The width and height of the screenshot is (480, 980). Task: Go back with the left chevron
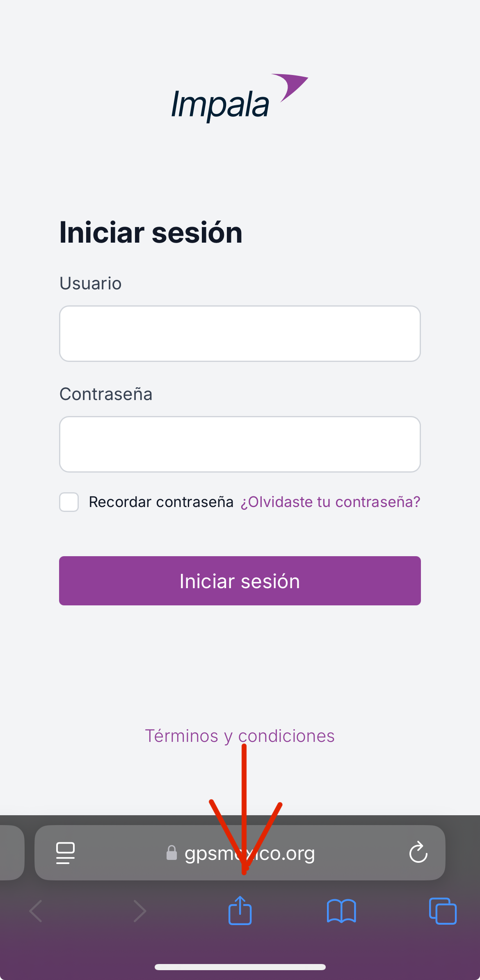pyautogui.click(x=36, y=911)
